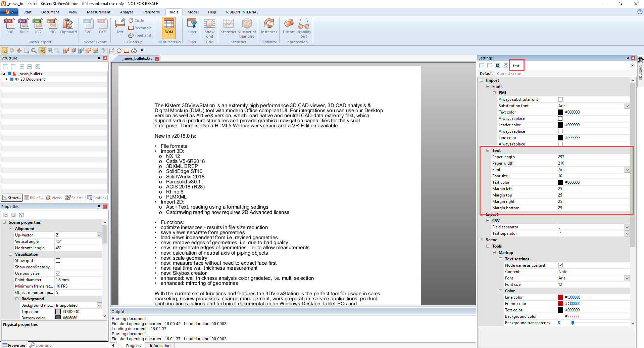Screen dimensions: 644x348
Task: Switch to Views panel tab
Action: tap(54, 198)
